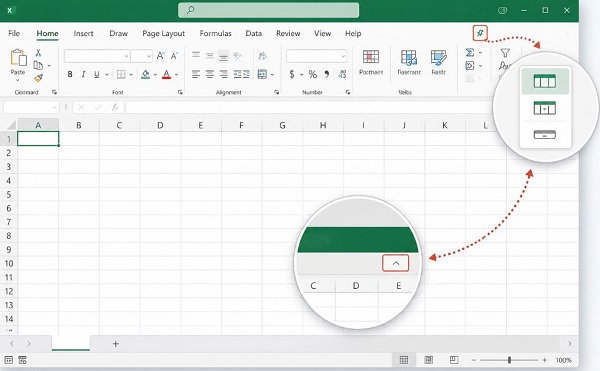
Task: Open the Alignment dialog launcher
Action: click(x=276, y=92)
